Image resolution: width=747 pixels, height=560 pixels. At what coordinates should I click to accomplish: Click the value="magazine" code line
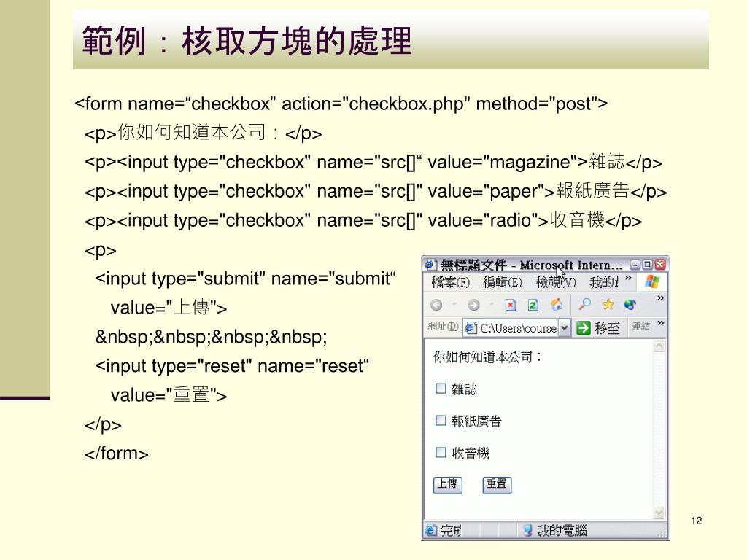click(x=373, y=162)
